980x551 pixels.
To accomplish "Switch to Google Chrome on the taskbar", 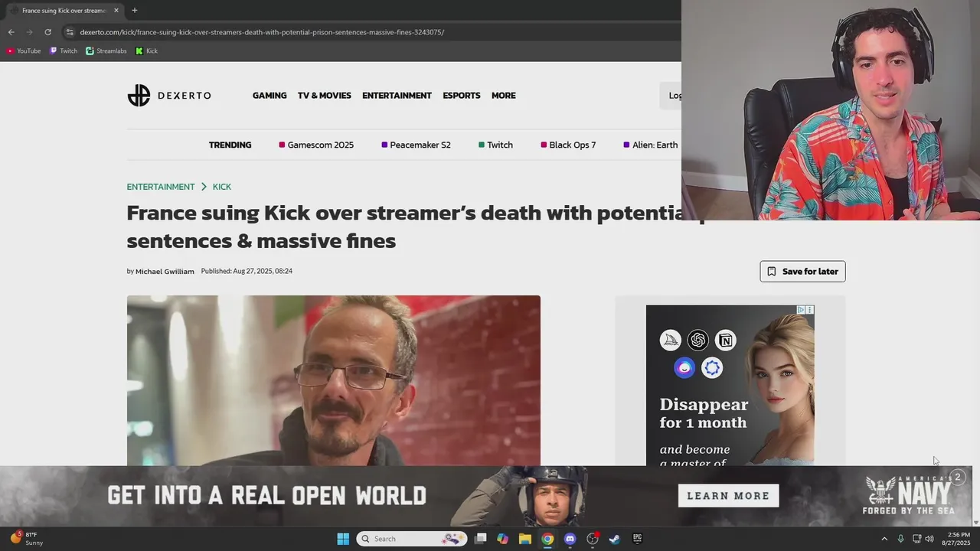I will [547, 539].
